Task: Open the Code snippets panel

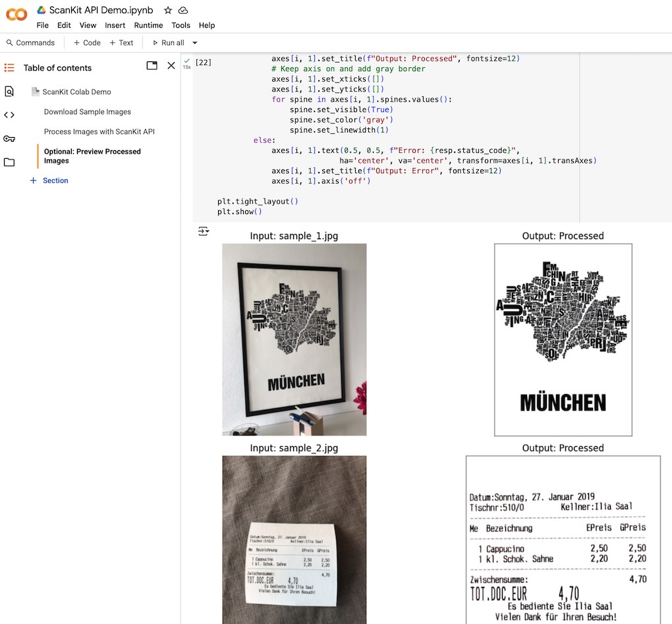Action: point(9,115)
